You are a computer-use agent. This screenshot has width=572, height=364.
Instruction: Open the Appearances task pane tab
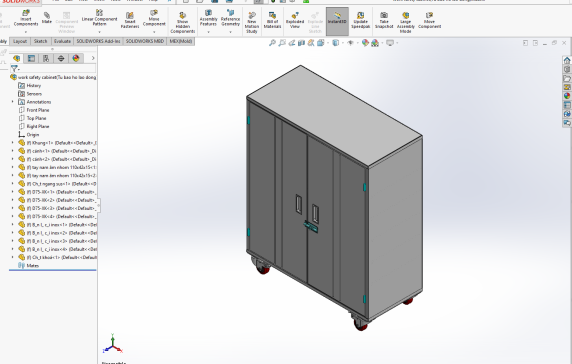[x=567, y=96]
